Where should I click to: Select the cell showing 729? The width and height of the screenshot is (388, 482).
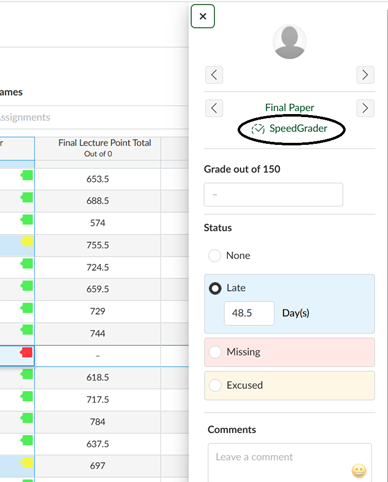(x=98, y=311)
